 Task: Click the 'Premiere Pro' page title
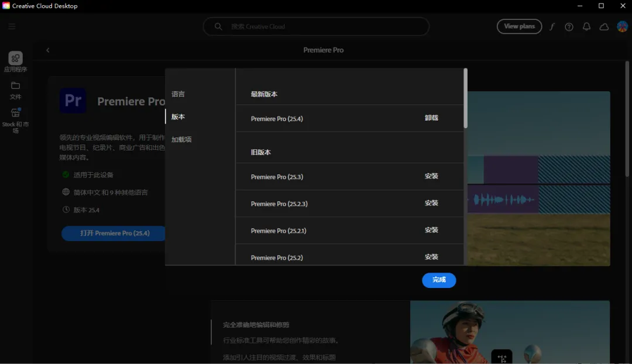323,50
